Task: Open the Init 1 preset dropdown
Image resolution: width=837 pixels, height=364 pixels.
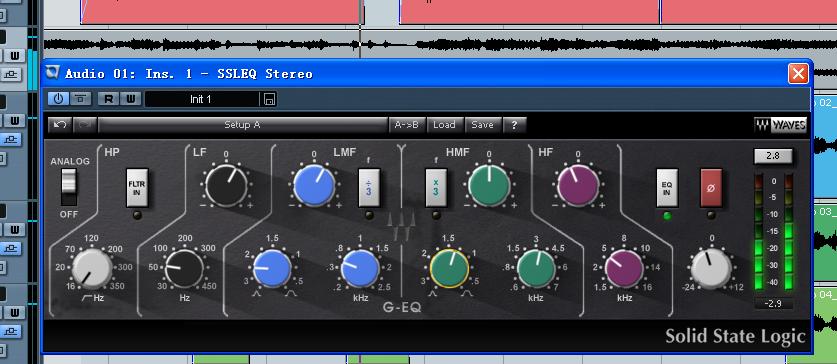Action: click(x=202, y=99)
